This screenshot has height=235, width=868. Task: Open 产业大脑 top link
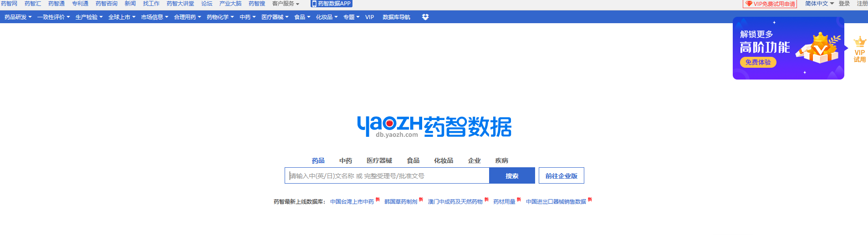click(x=230, y=4)
